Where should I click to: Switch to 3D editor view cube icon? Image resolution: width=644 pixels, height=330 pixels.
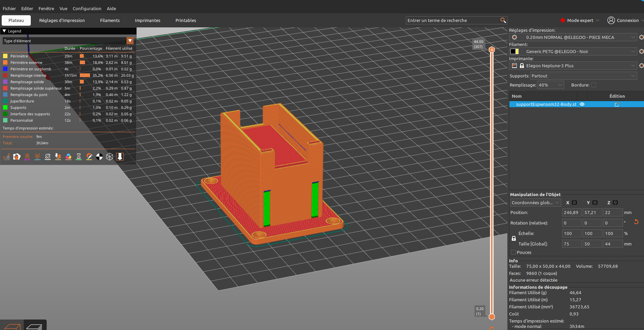[x=12, y=327]
